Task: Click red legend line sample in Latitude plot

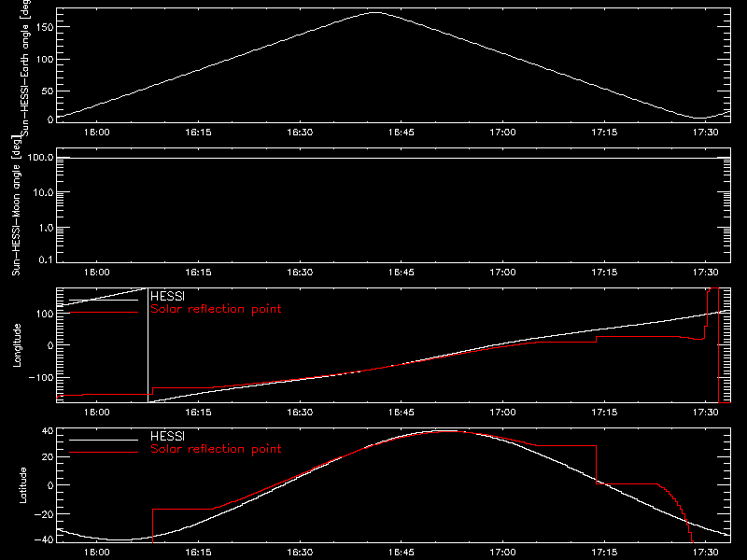Action: (x=104, y=453)
